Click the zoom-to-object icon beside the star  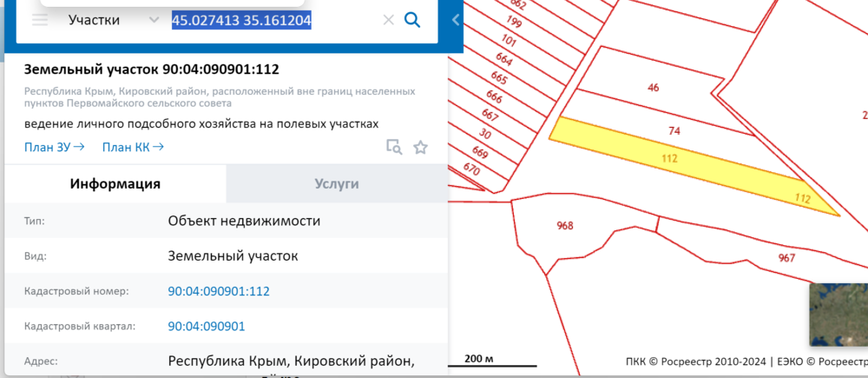(x=394, y=147)
